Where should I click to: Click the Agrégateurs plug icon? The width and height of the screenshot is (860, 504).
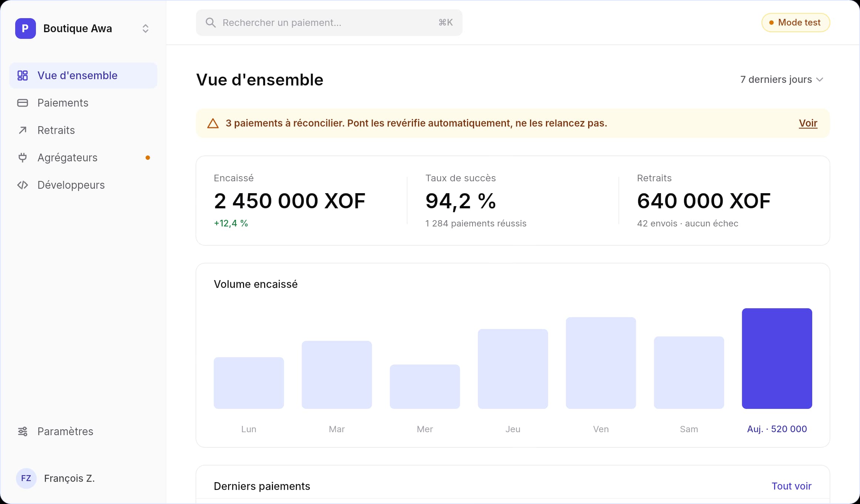pyautogui.click(x=23, y=158)
